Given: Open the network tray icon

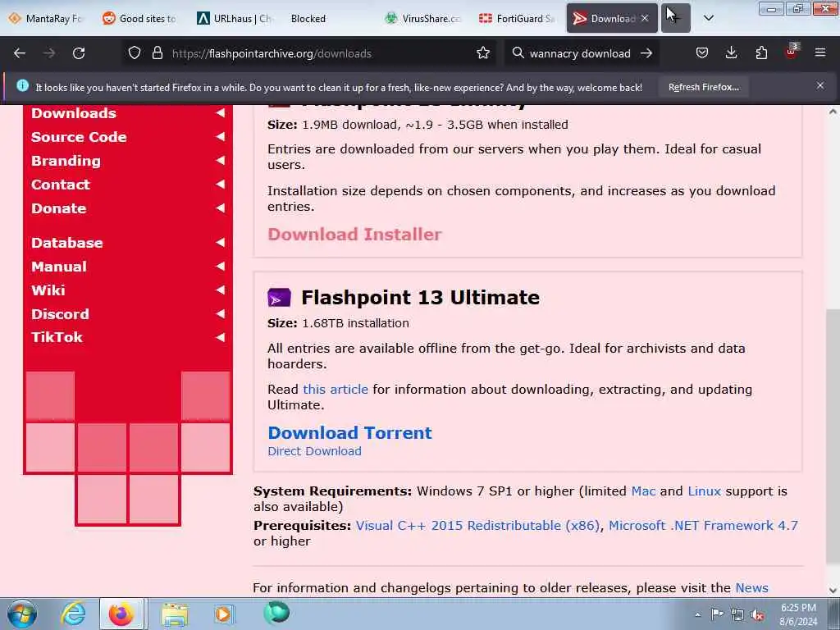Looking at the screenshot, I should [x=737, y=614].
